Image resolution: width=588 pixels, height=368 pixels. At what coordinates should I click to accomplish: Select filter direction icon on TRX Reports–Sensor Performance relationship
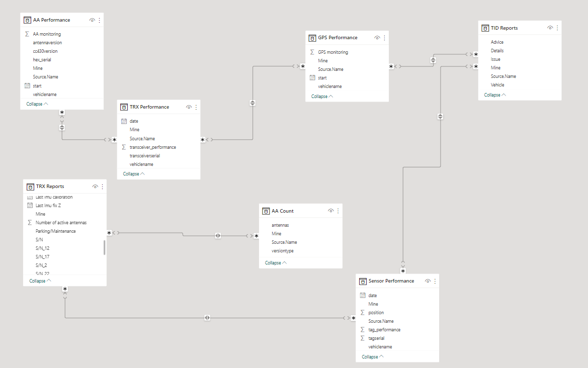coord(207,318)
